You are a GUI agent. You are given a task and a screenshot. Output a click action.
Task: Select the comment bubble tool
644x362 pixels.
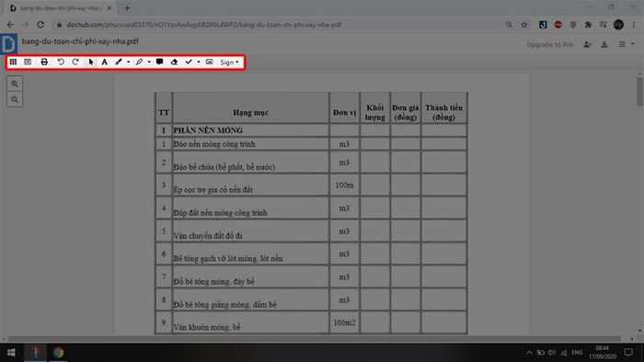click(159, 62)
